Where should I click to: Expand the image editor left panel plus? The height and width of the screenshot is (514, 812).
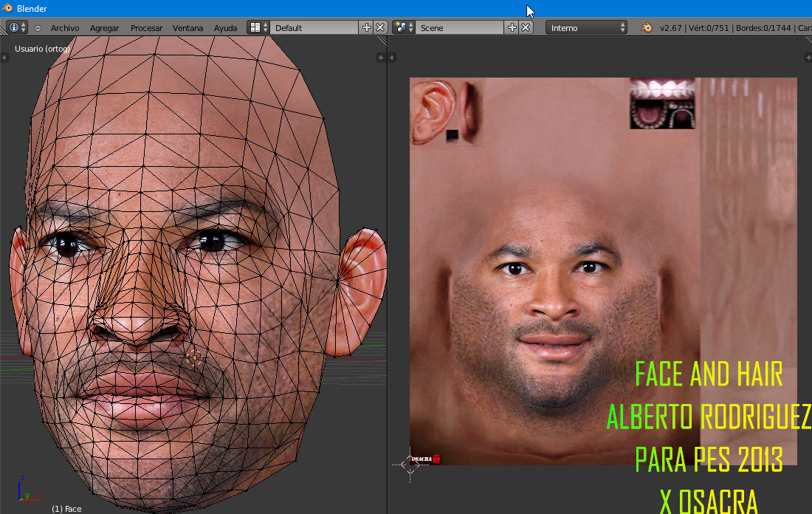tap(392, 58)
